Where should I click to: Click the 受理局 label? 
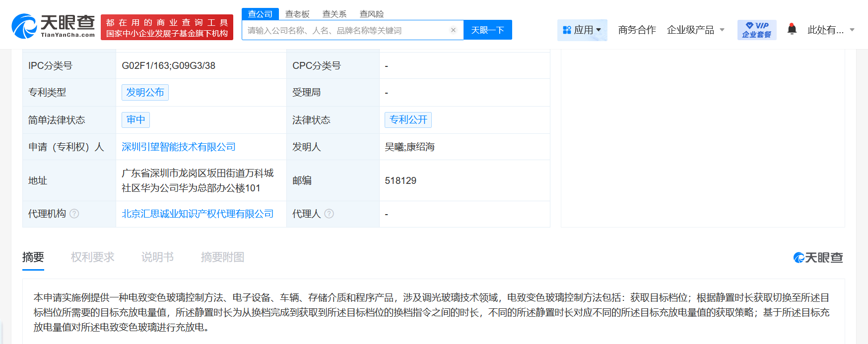pyautogui.click(x=306, y=92)
